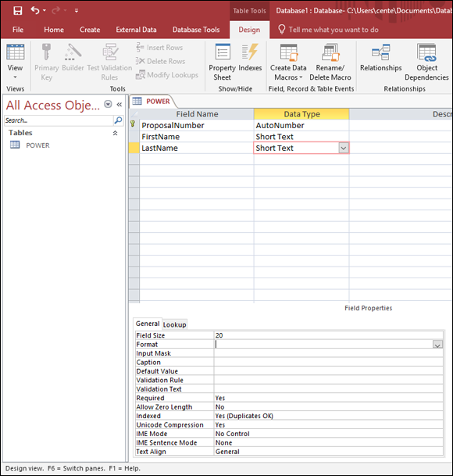Click Test Validation Rules icon
This screenshot has height=476, width=453.
point(110,52)
